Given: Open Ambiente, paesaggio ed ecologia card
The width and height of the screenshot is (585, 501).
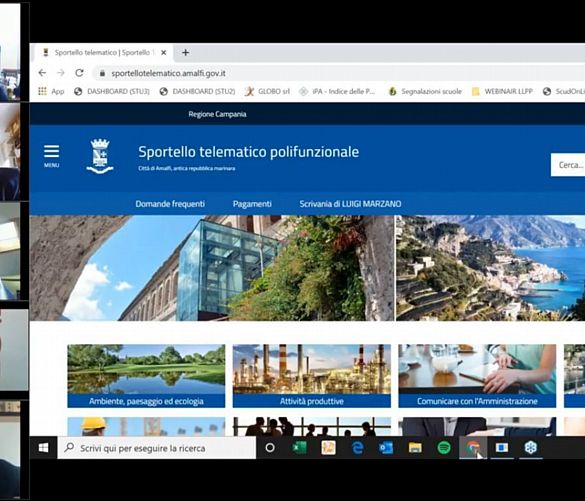Looking at the screenshot, I should click(146, 376).
